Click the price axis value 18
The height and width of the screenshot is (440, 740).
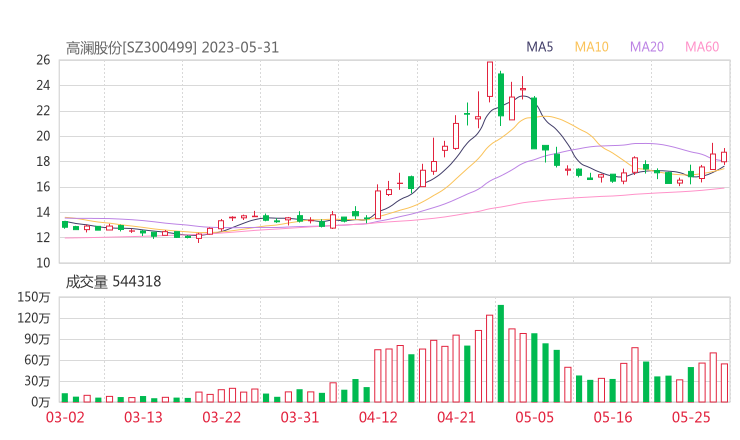click(43, 161)
